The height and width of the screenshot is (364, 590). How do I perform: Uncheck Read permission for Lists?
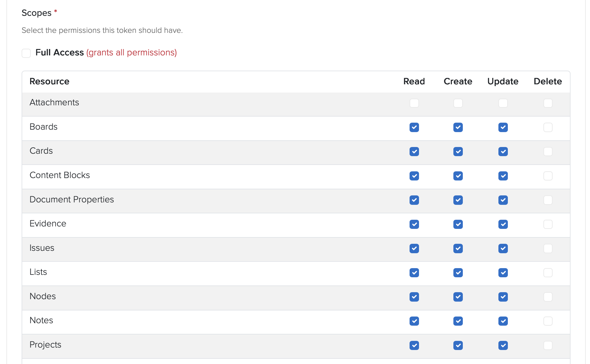pos(414,273)
